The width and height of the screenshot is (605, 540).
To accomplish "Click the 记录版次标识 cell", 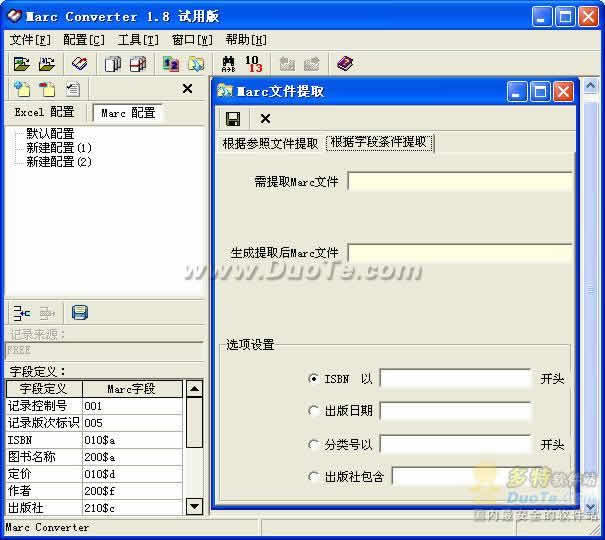I will pos(44,423).
